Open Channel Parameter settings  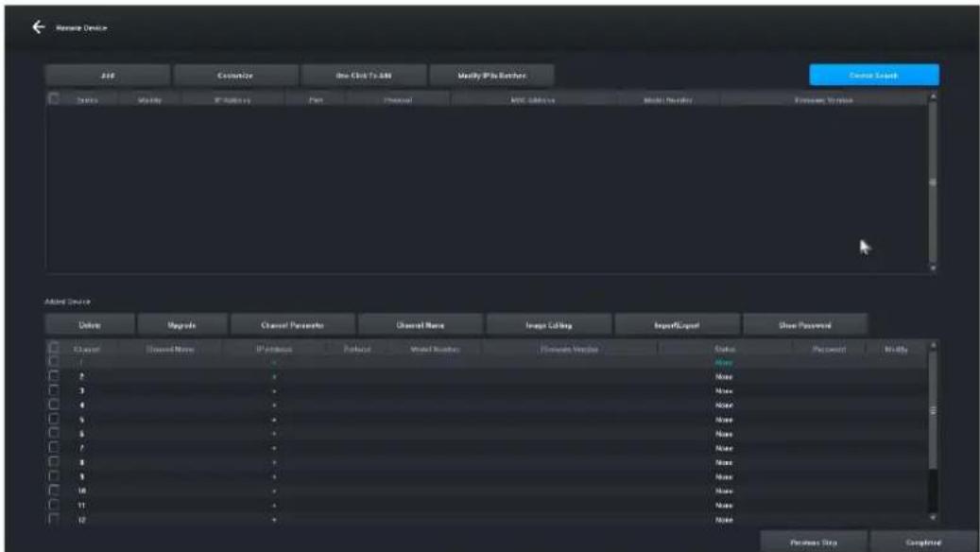(293, 325)
